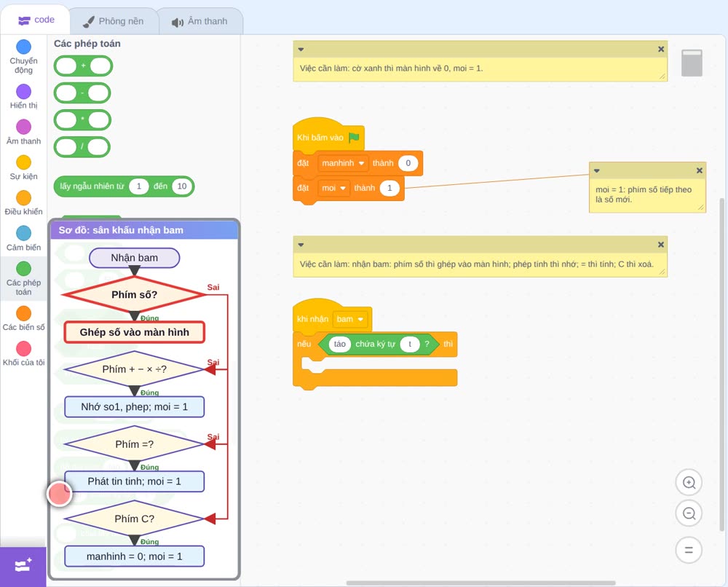Pick the addition operator block
728x587 pixels.
point(83,66)
